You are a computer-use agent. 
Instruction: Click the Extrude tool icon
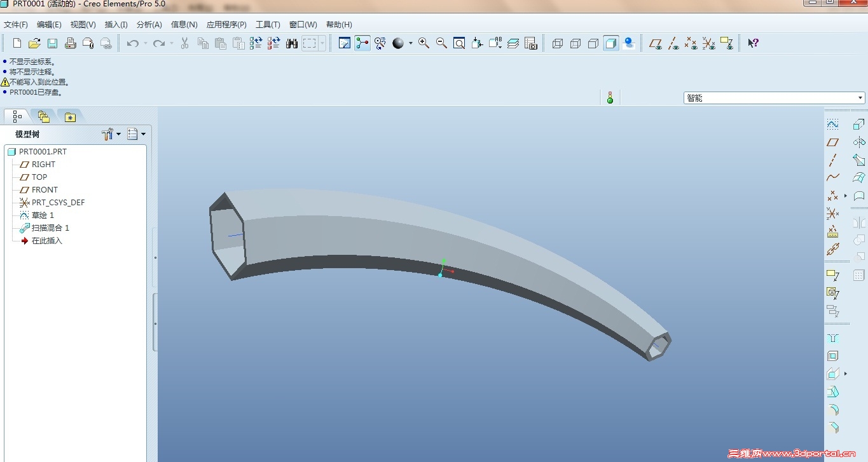pyautogui.click(x=859, y=125)
